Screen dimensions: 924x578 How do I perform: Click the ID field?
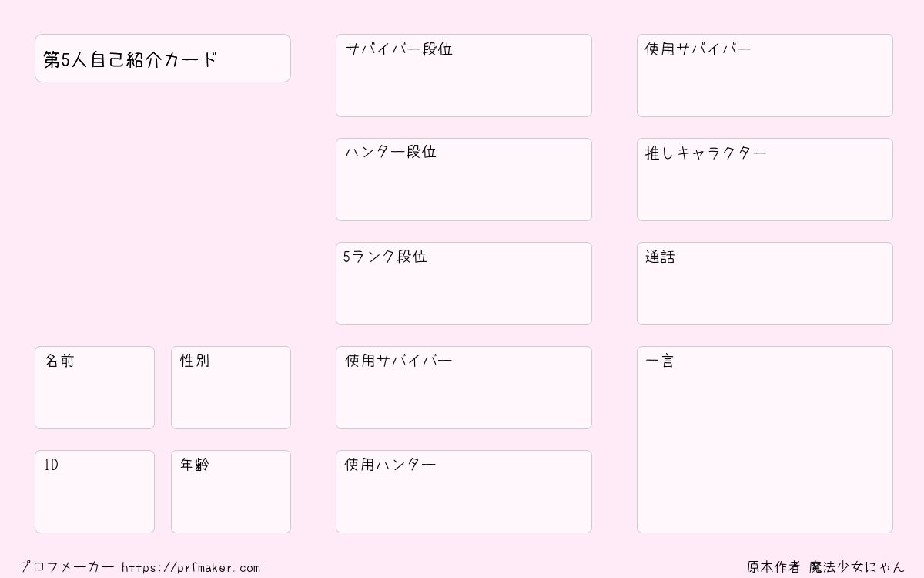(x=95, y=492)
